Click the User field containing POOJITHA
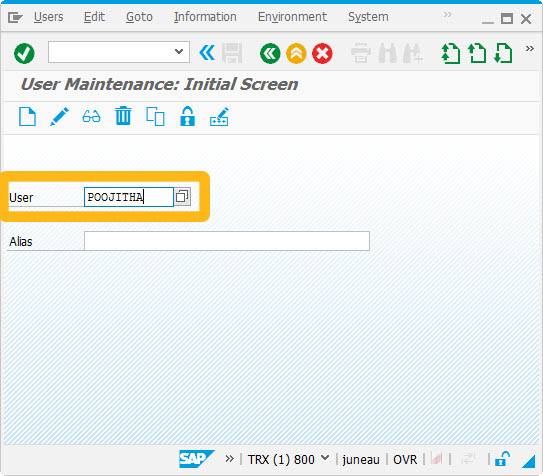The image size is (543, 476). pos(129,197)
